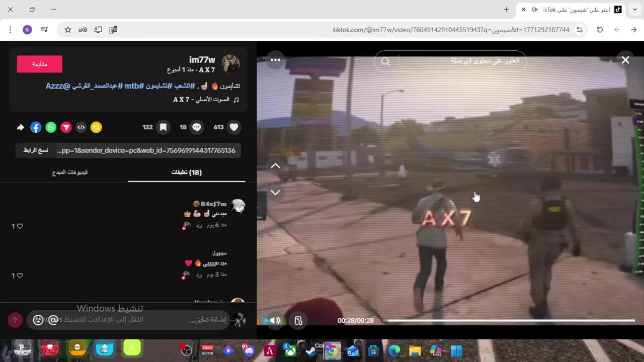This screenshot has height=362, width=644.
Task: Open Microsoft Edge from taskbar
Action: pos(394,350)
